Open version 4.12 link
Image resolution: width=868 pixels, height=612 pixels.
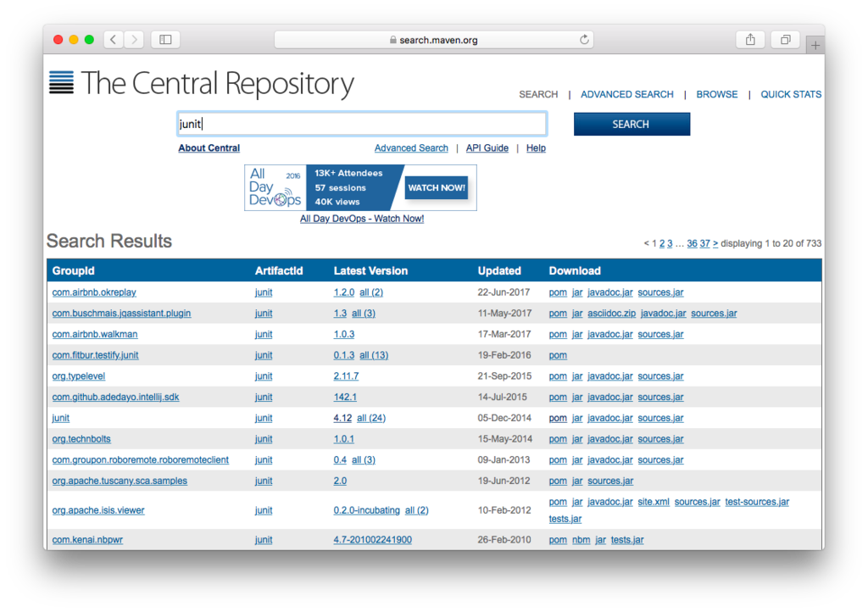click(342, 418)
